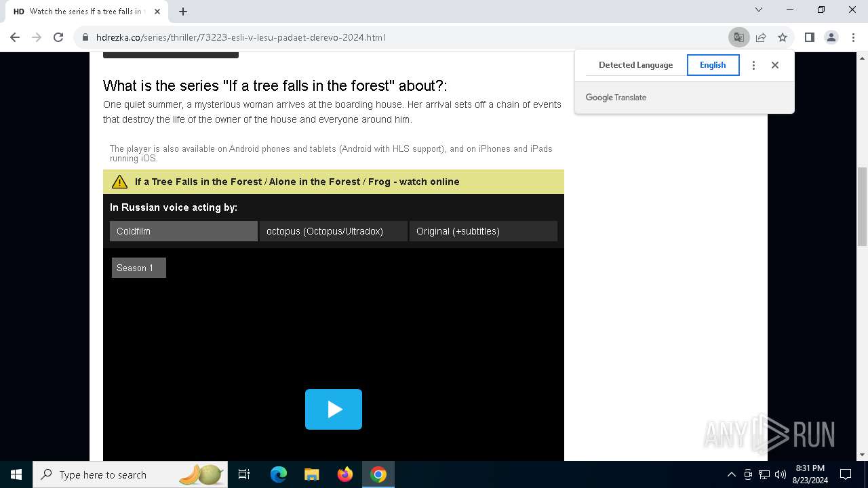Viewport: 868px width, 488px height.
Task: Share this page via the share icon
Action: [x=761, y=37]
